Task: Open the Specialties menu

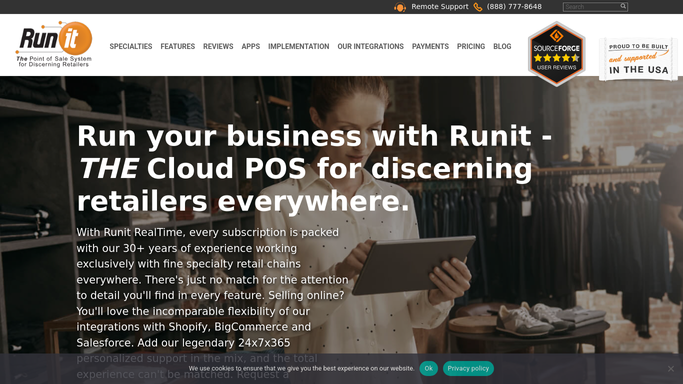Action: [131, 46]
